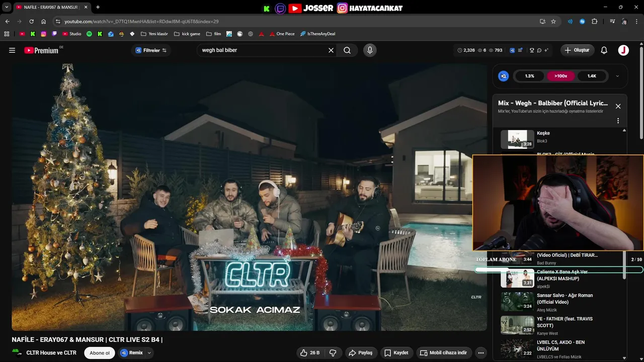Subscribe with the Abone ol button
The width and height of the screenshot is (644, 362).
100,353
